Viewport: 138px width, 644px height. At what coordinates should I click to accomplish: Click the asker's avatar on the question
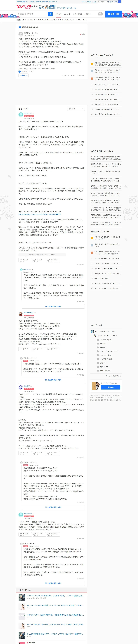tap(21, 34)
